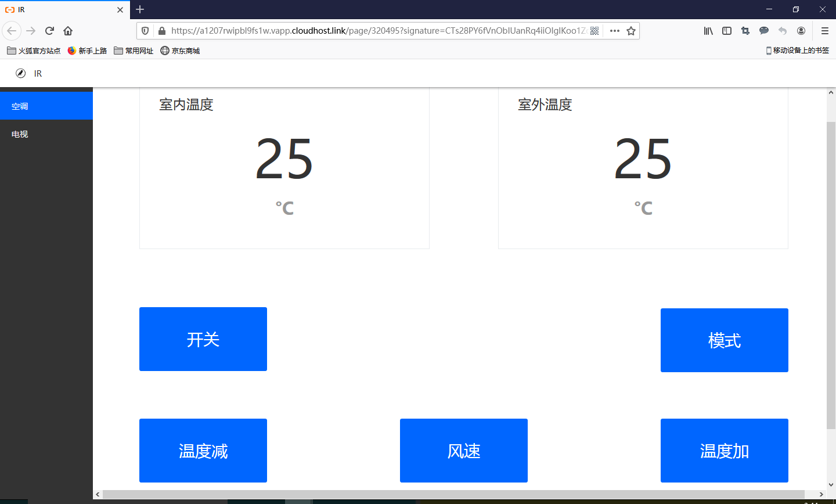Minimize the Firefox window
This screenshot has width=836, height=504.
click(x=769, y=9)
